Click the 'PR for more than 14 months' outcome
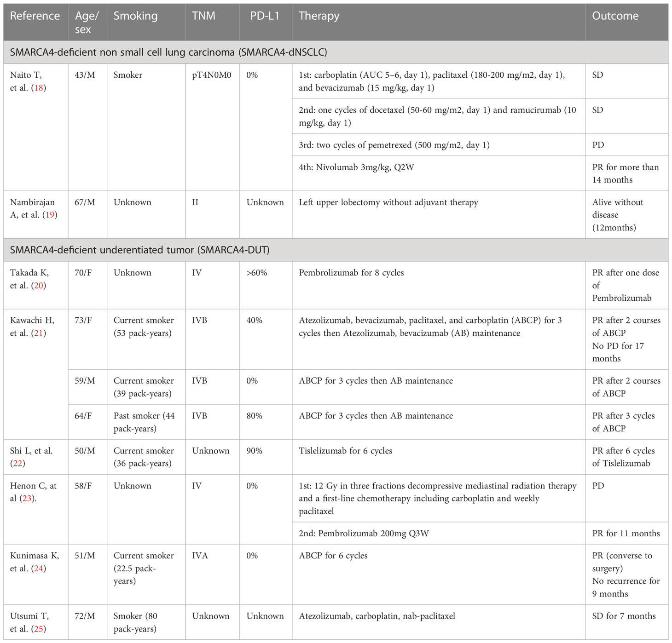Viewport: 672px width, 643px height. click(627, 173)
